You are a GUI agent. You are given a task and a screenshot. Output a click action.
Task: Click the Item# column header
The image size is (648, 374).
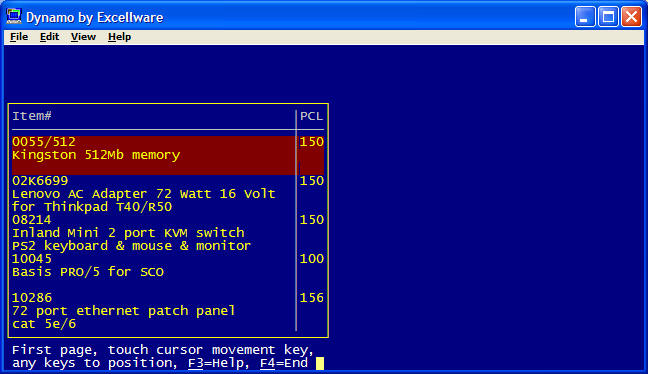32,116
